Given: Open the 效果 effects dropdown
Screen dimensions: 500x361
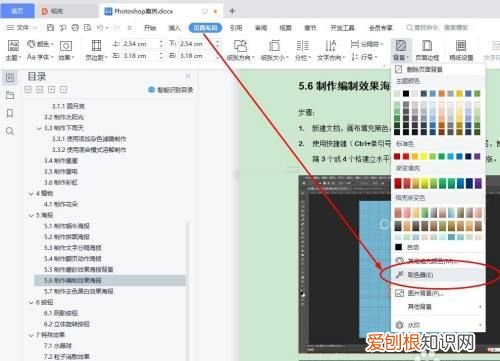Looking at the screenshot, I should coord(66,50).
